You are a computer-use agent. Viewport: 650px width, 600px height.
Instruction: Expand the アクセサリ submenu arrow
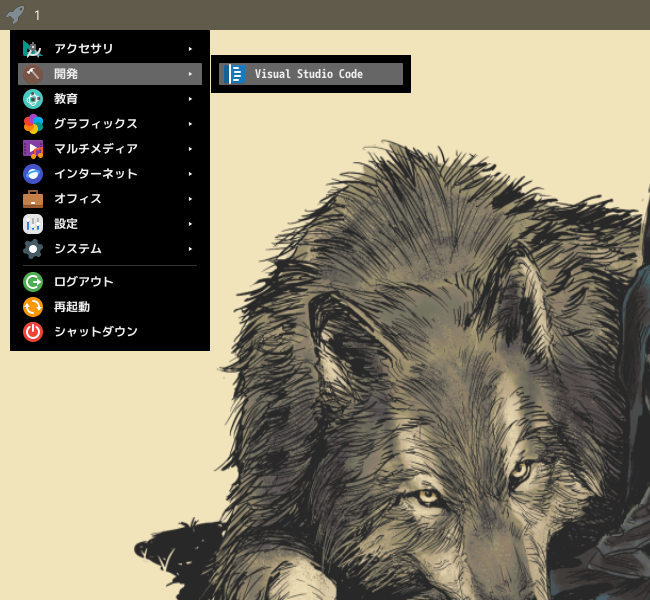[x=190, y=49]
